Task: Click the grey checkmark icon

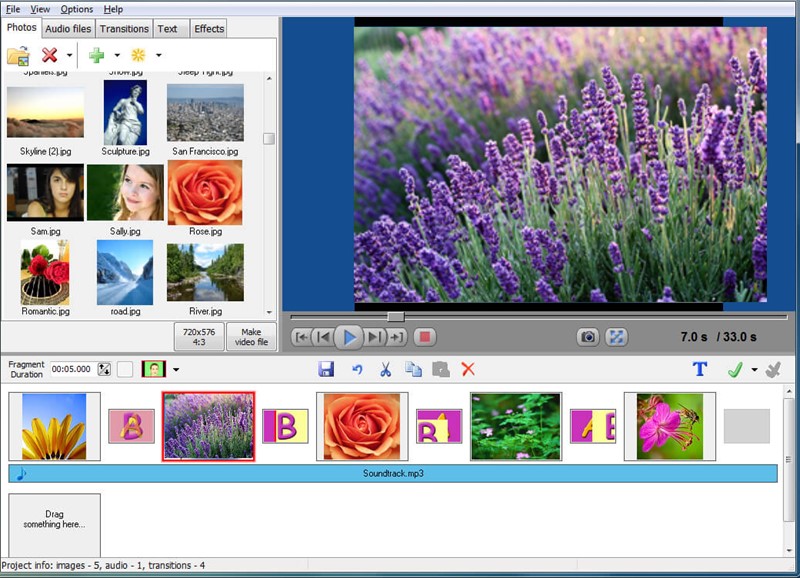Action: (773, 369)
